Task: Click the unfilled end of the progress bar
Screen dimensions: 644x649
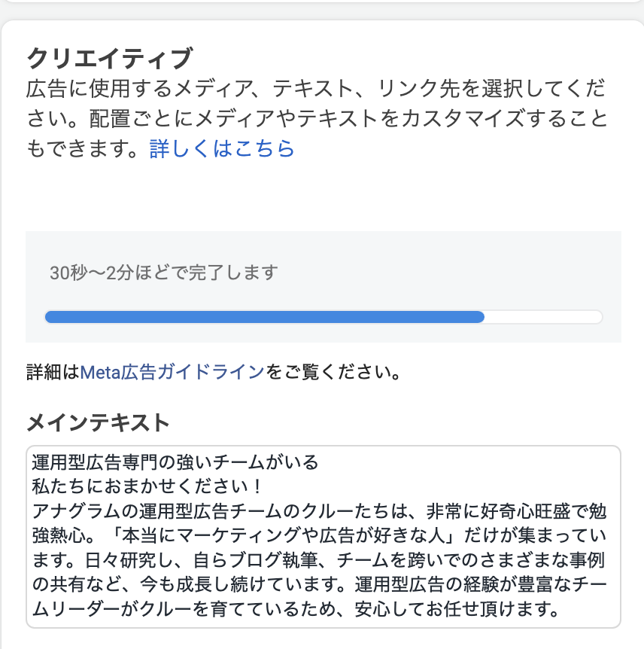Action: tap(543, 317)
